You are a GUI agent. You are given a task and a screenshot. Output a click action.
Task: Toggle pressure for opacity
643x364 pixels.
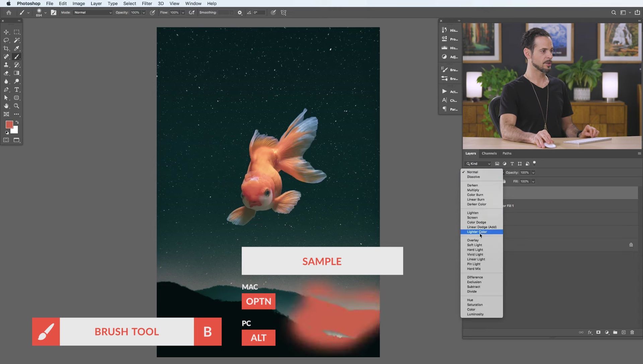[x=152, y=12]
